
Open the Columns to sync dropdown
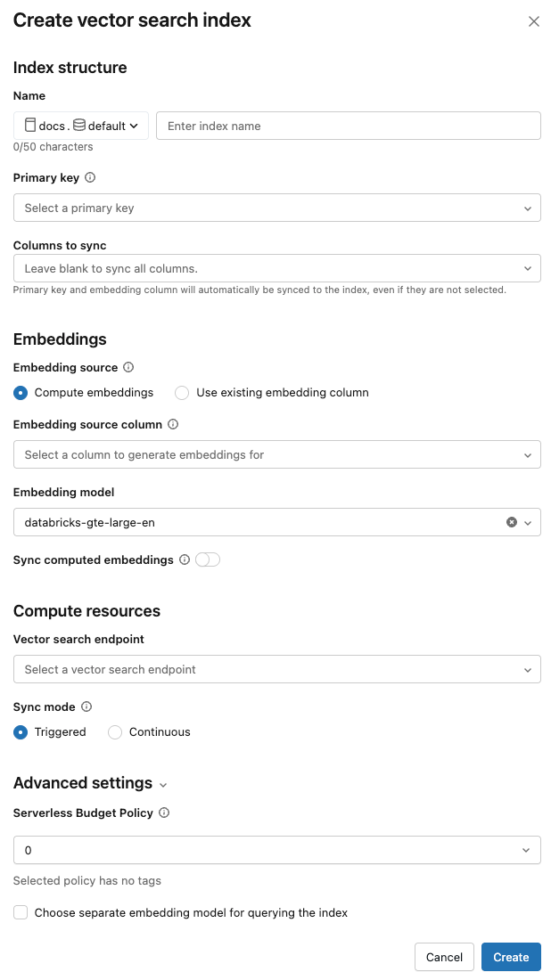(x=276, y=267)
